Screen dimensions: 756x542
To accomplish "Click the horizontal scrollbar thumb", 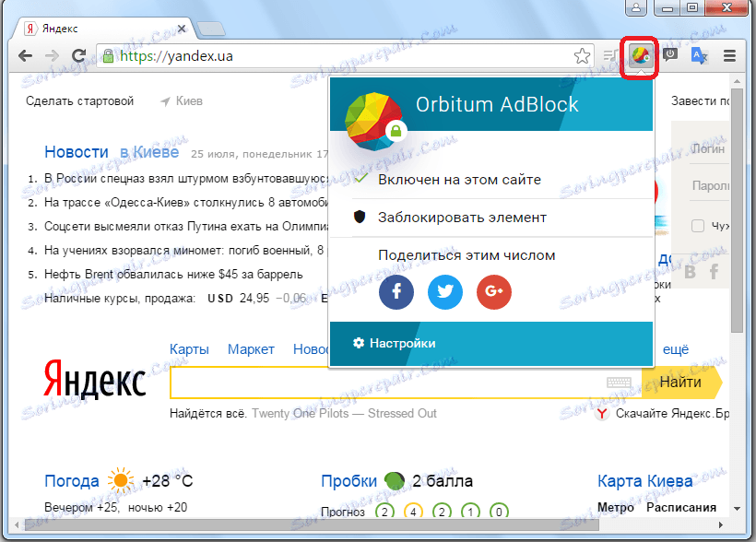I will (x=312, y=524).
